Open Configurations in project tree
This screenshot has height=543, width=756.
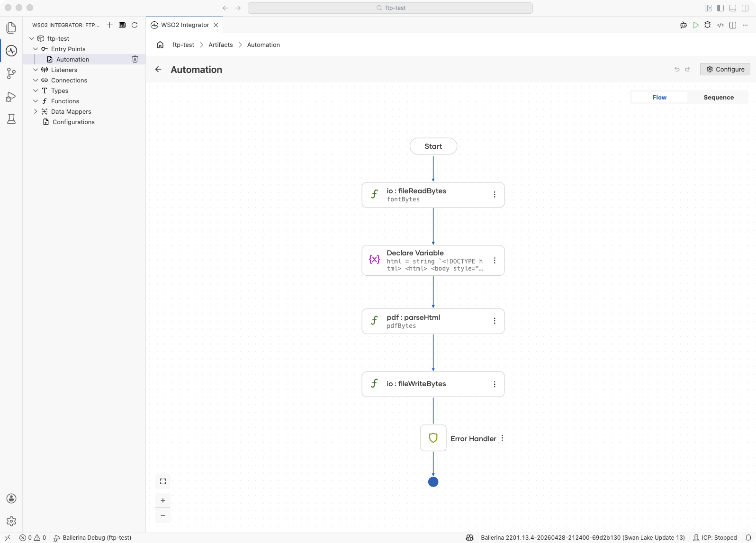(73, 122)
